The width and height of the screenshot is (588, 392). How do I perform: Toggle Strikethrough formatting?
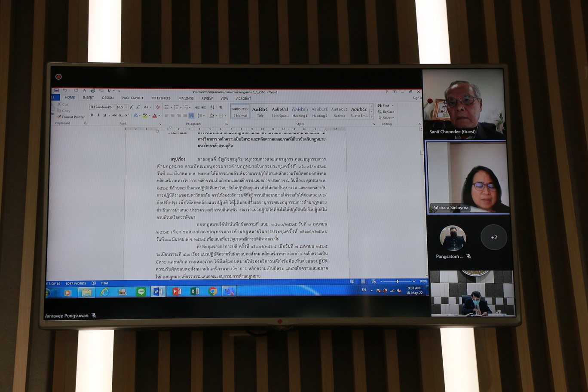(x=114, y=115)
